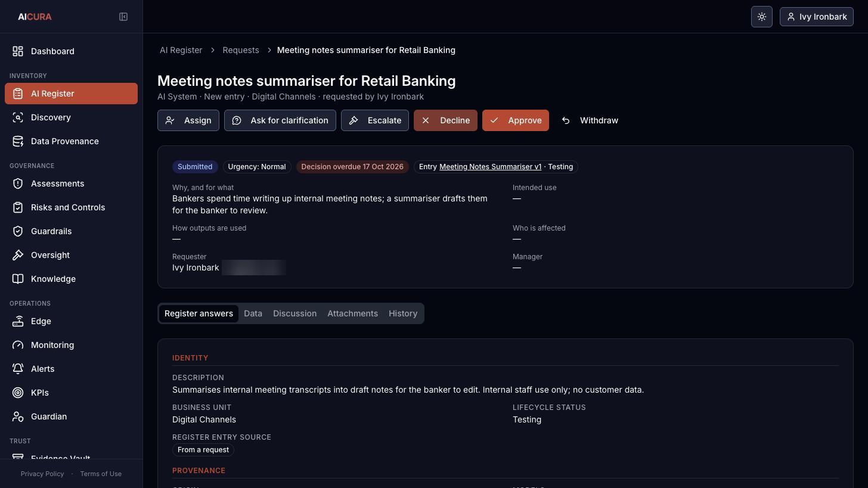Click the Decline X icon

426,120
